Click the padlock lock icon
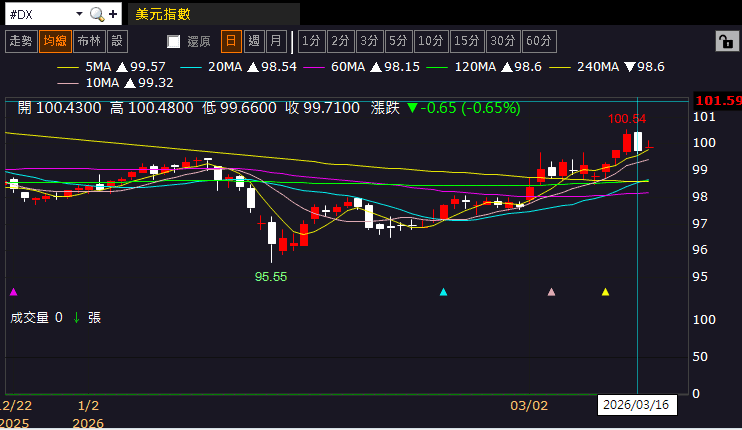The height and width of the screenshot is (430, 742). [723, 41]
